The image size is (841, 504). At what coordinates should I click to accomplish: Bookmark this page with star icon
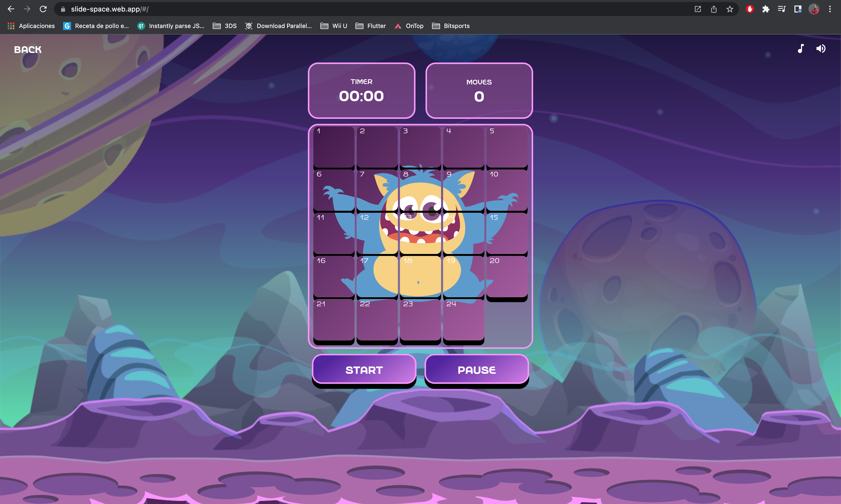point(730,9)
